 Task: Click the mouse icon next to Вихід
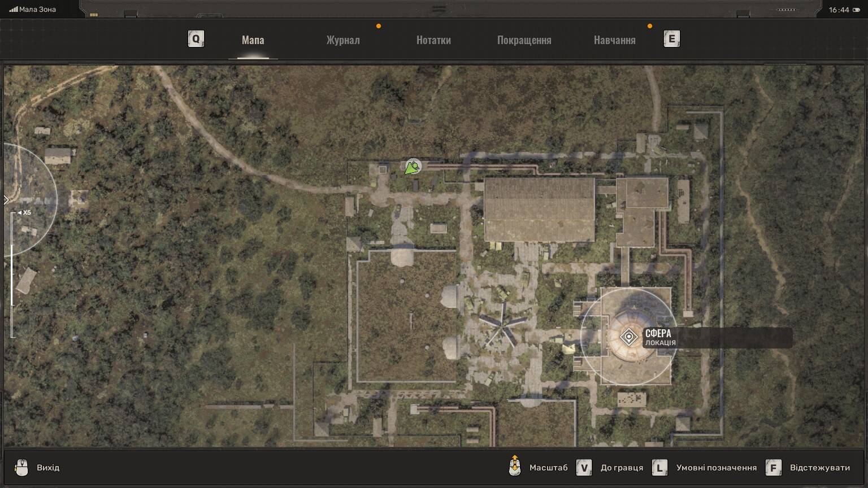21,468
